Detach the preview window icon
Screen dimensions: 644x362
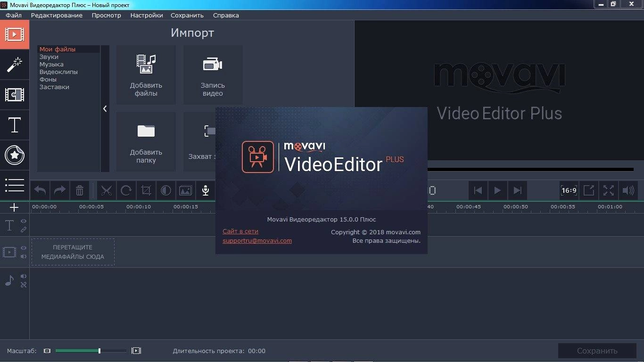[589, 190]
